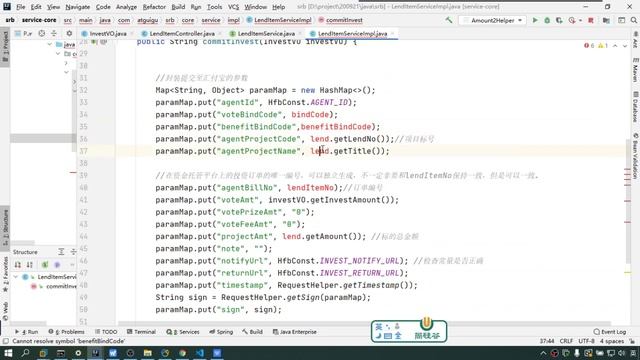Toggle the Web tool window stripe
The image size is (640, 360).
5,311
